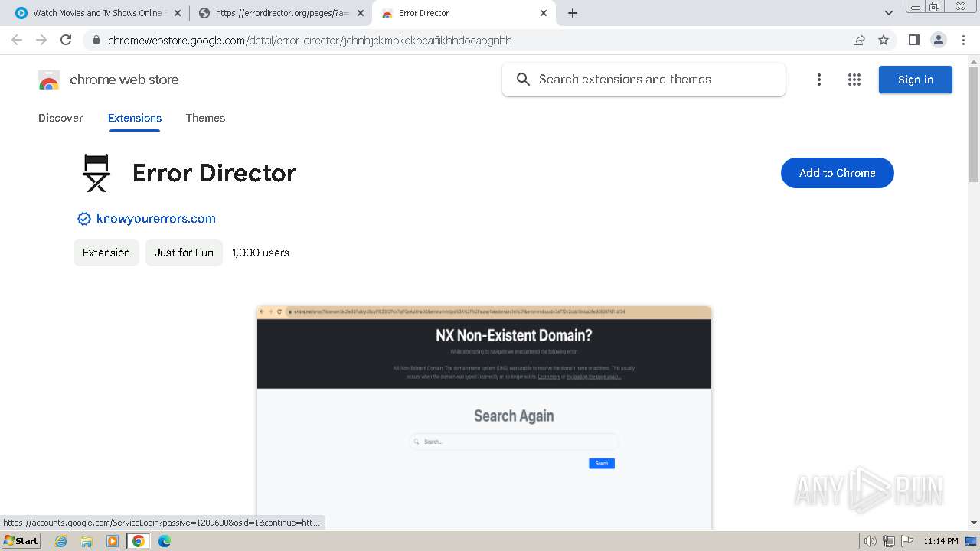This screenshot has width=980, height=551.
Task: Launch Internet Explorer from taskbar
Action: click(x=61, y=541)
